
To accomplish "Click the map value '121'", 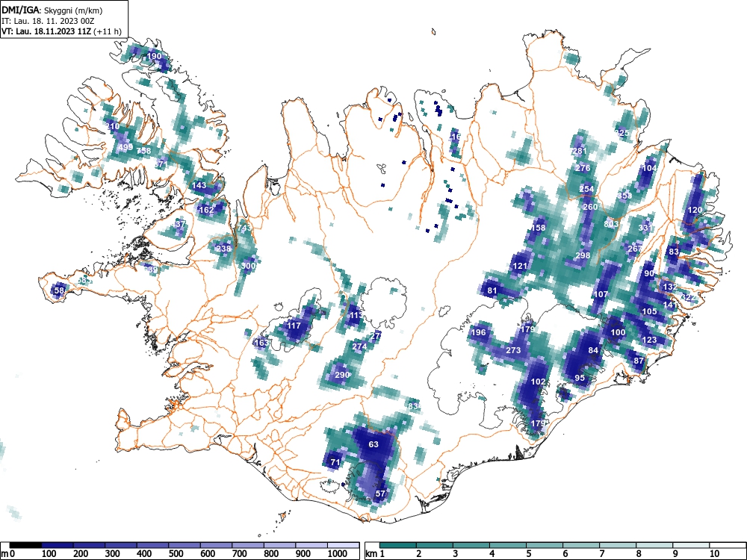I will [520, 266].
